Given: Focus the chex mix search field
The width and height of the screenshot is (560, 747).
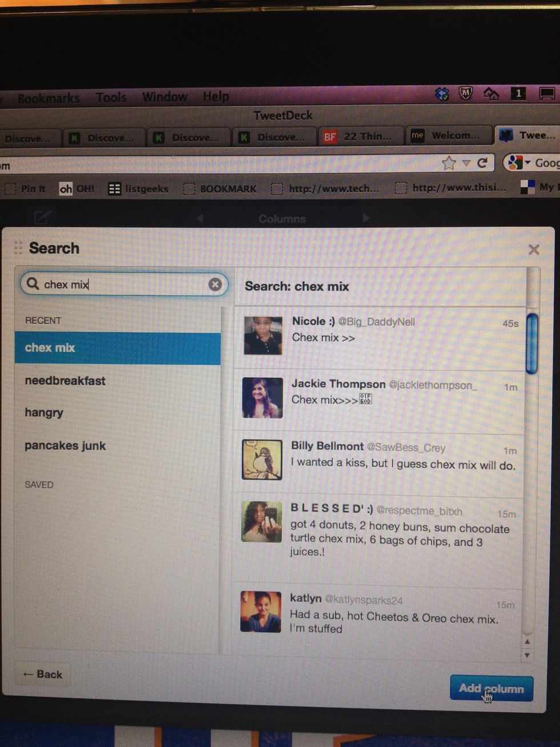Looking at the screenshot, I should (x=124, y=284).
